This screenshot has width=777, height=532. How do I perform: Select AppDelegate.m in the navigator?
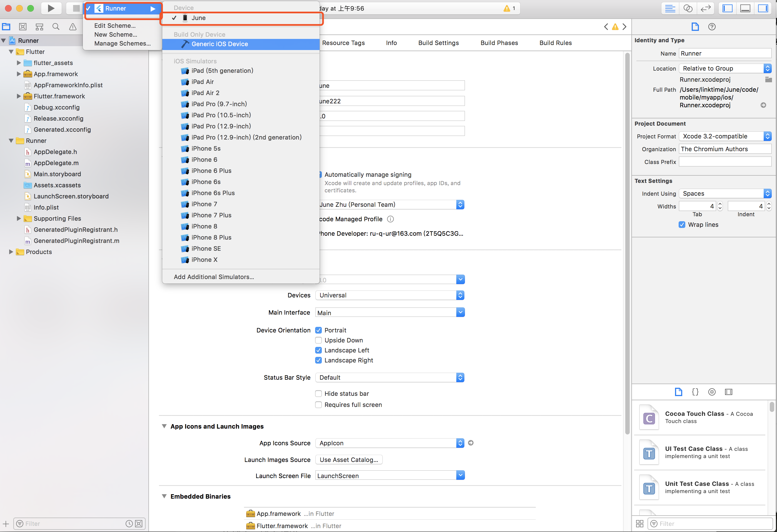tap(56, 163)
